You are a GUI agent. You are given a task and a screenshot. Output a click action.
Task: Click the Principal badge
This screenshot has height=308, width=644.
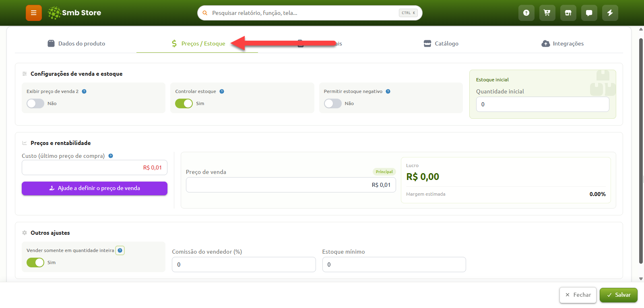click(x=384, y=172)
